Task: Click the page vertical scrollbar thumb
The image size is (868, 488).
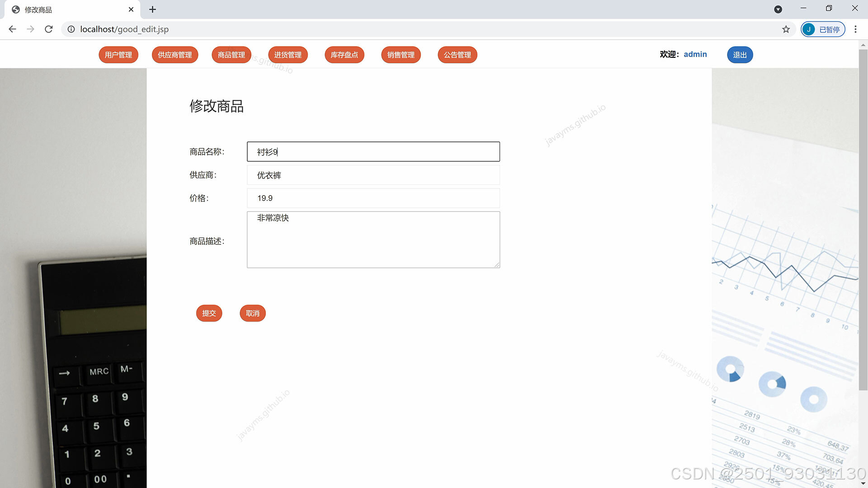Action: click(863, 220)
